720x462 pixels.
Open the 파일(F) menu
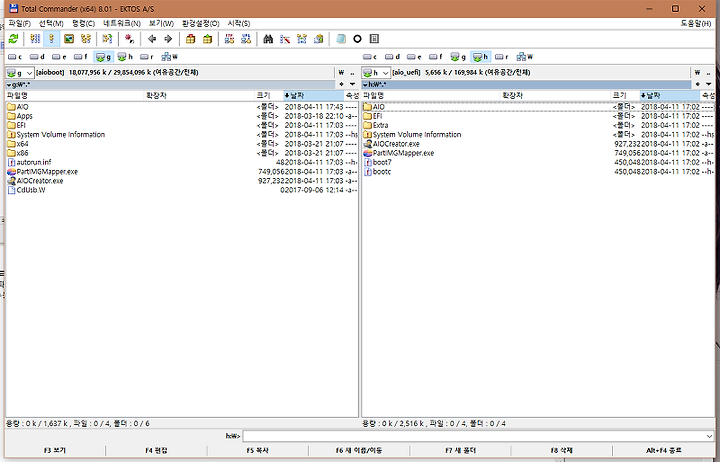coord(19,23)
